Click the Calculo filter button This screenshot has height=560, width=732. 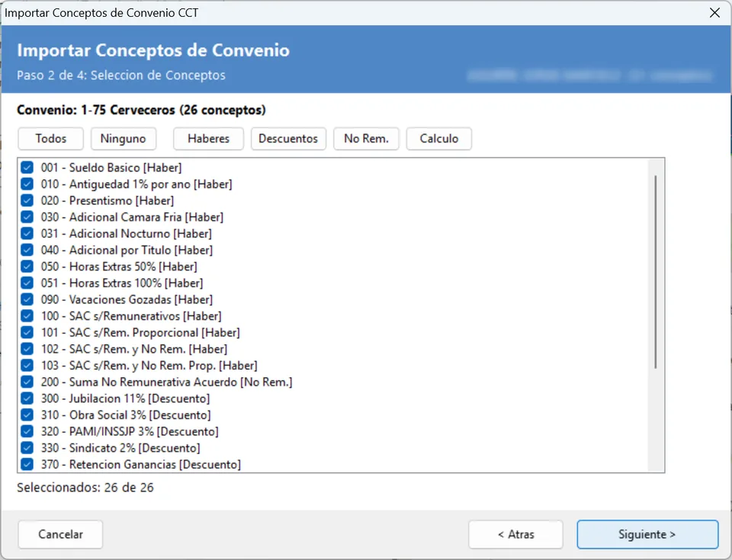click(x=439, y=139)
